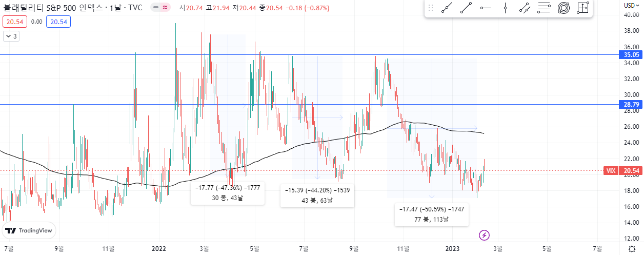
Task: Grab the favorites toolbar drag handle
Action: click(x=431, y=8)
